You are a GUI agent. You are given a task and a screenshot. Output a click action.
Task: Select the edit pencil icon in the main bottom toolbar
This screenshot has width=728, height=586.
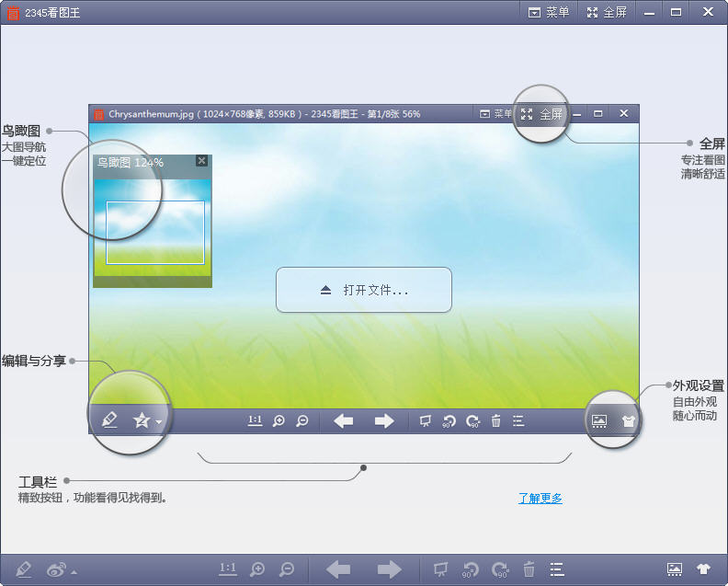point(24,569)
